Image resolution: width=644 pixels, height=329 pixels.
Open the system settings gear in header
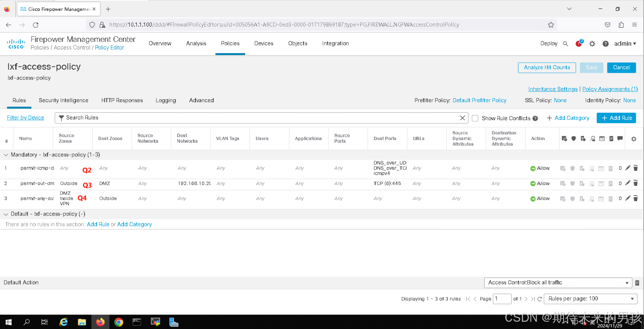[x=592, y=44]
